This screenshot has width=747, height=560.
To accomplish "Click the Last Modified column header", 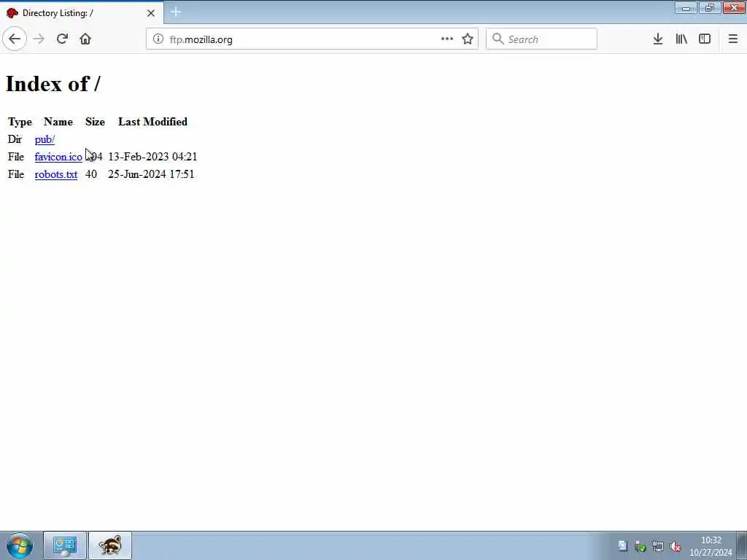I will point(153,122).
